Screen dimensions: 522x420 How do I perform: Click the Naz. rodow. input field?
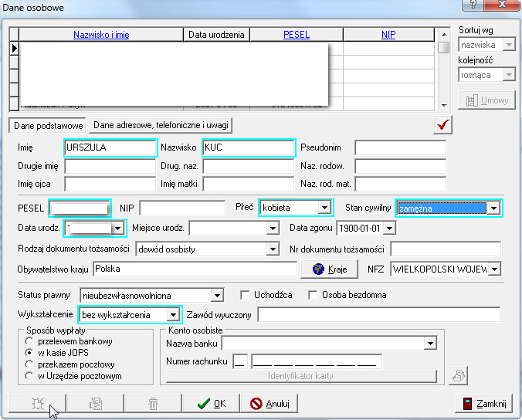tap(400, 166)
